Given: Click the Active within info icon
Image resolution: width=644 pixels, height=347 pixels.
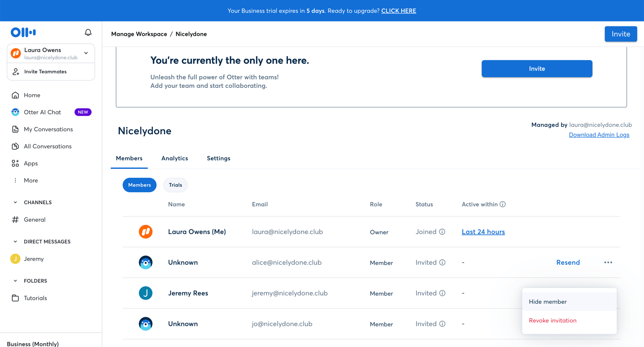Looking at the screenshot, I should pos(503,204).
